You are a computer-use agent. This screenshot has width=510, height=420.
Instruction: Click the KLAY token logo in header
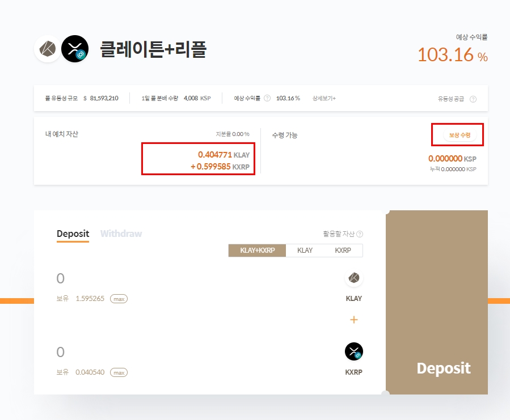click(x=48, y=49)
